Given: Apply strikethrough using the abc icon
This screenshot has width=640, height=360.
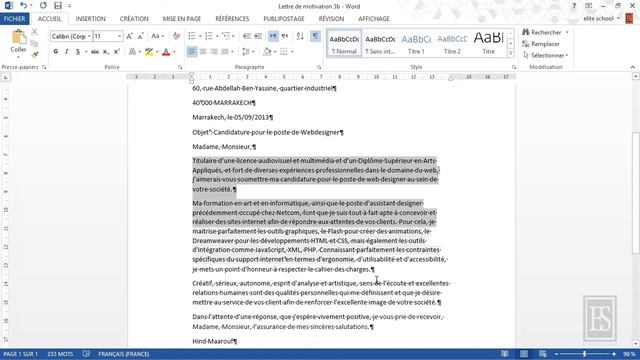Looking at the screenshot, I should click(x=95, y=52).
